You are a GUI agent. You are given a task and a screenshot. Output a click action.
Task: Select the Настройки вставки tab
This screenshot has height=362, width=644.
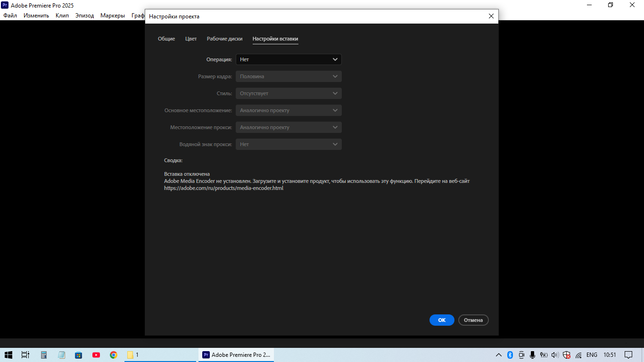(x=275, y=39)
